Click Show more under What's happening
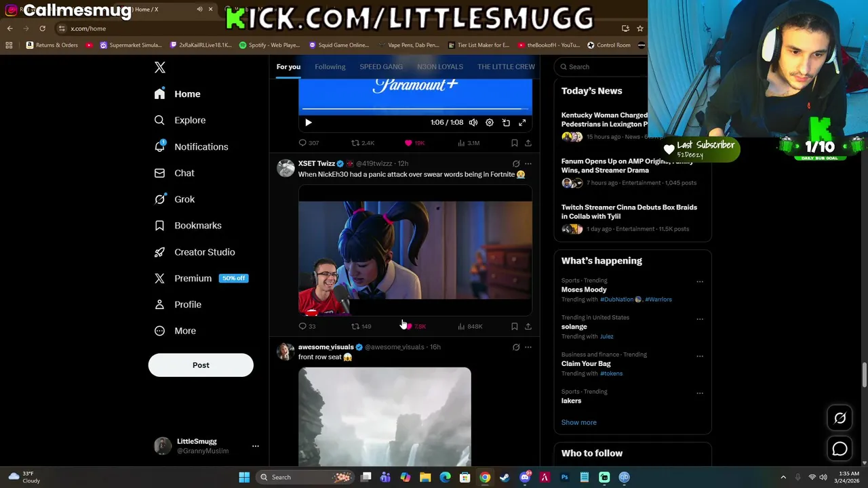The image size is (868, 488). pos(579,422)
